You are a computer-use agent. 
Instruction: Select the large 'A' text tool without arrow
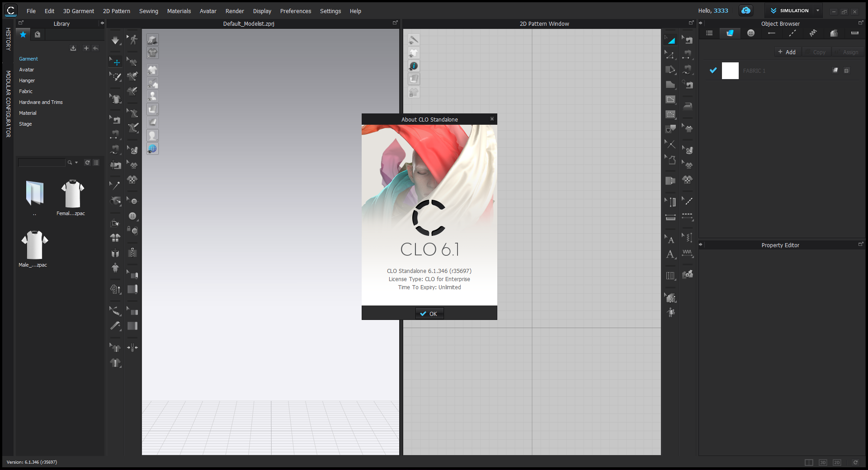671,255
